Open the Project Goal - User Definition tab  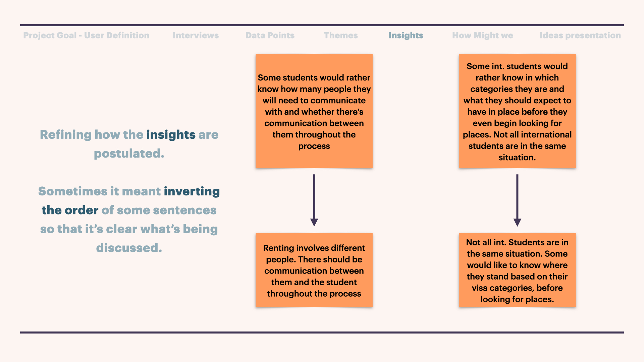click(x=86, y=35)
